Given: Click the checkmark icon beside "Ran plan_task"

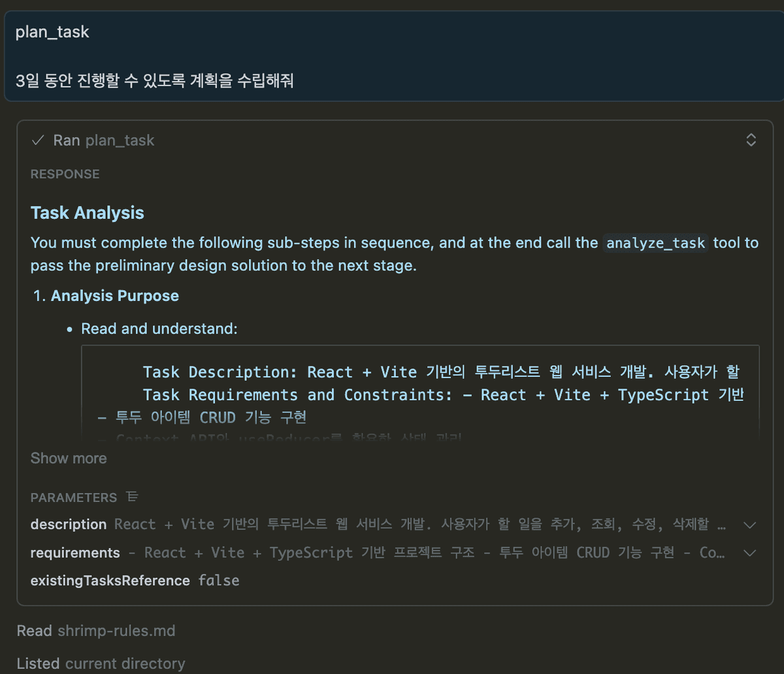Looking at the screenshot, I should [x=37, y=139].
